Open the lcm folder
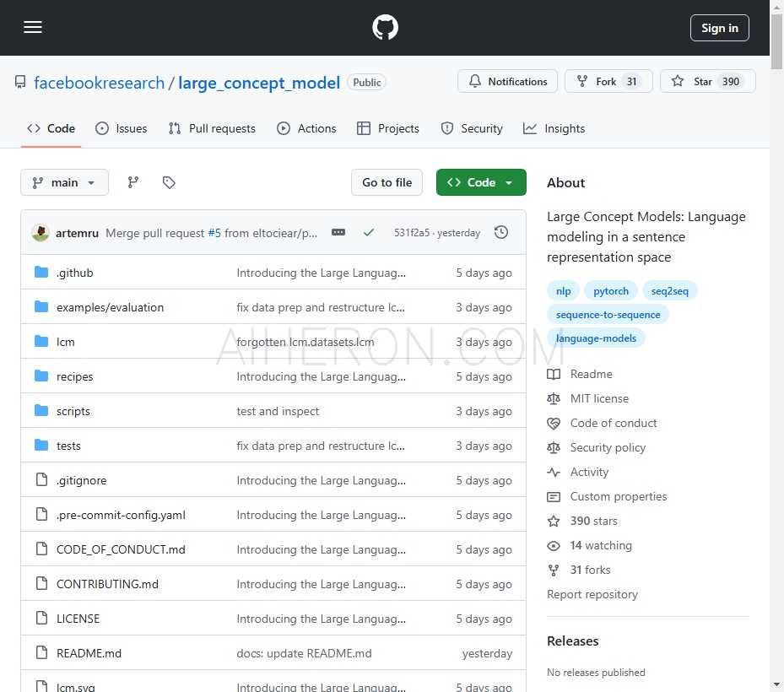784x692 pixels. pos(66,342)
